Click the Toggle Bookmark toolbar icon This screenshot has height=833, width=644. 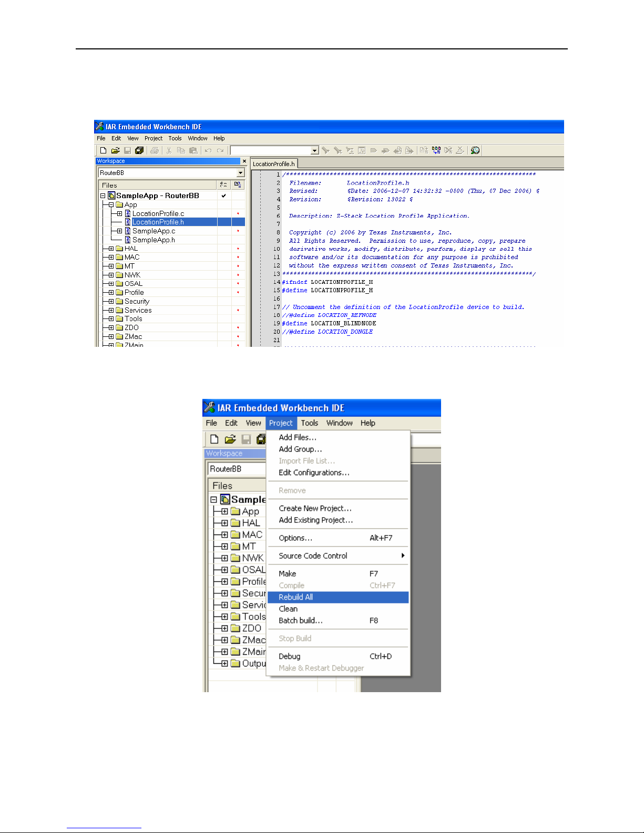tap(373, 150)
